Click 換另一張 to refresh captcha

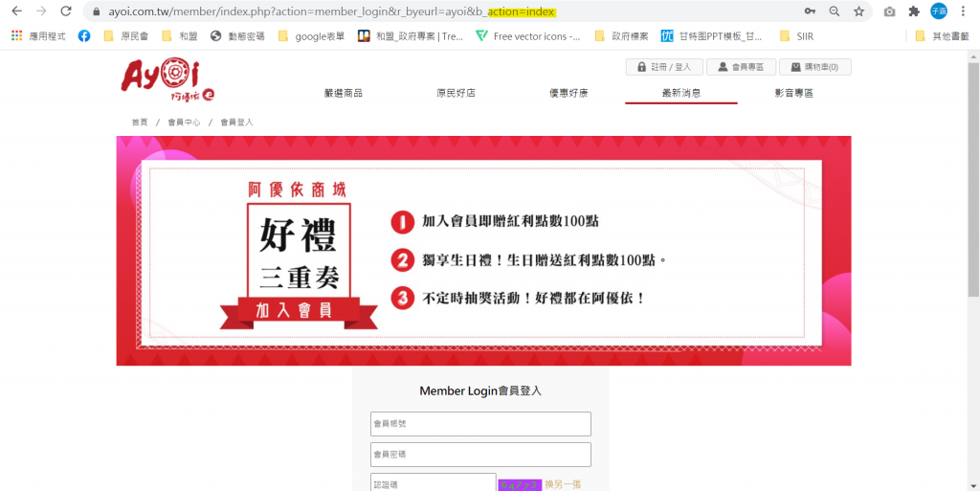pyautogui.click(x=565, y=484)
